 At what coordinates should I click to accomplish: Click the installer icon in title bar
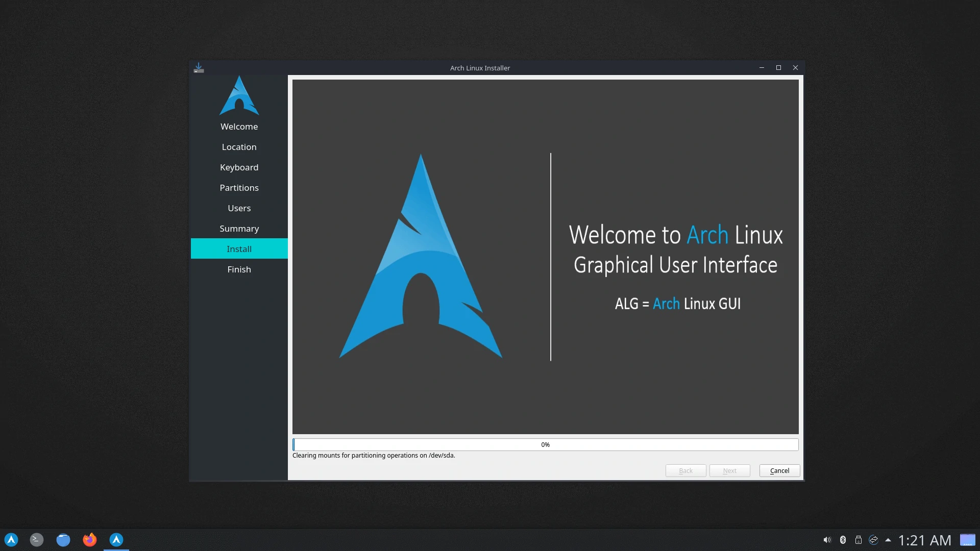(x=199, y=68)
